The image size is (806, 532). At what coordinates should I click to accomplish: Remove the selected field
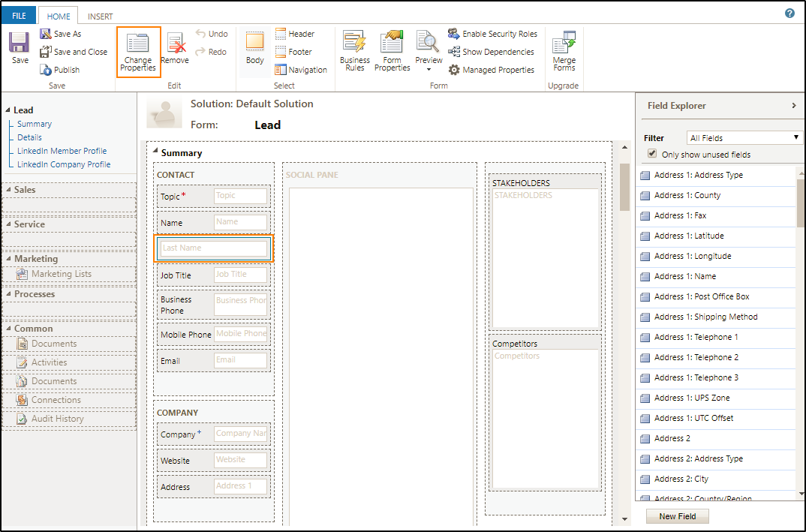pyautogui.click(x=175, y=48)
